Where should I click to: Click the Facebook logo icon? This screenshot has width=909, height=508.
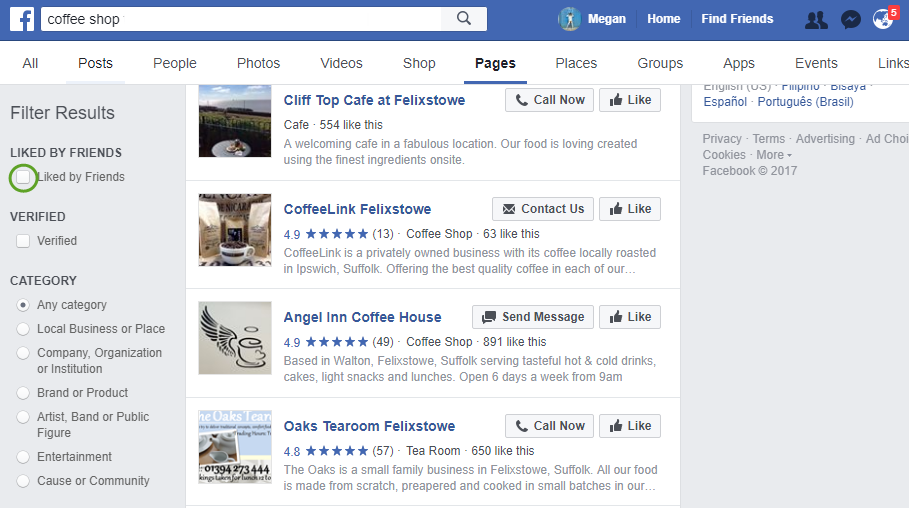(22, 19)
